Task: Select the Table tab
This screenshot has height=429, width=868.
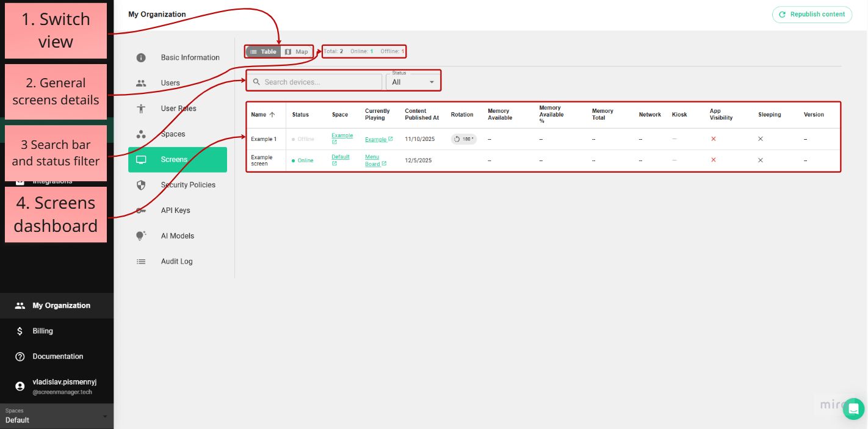Action: (262, 51)
